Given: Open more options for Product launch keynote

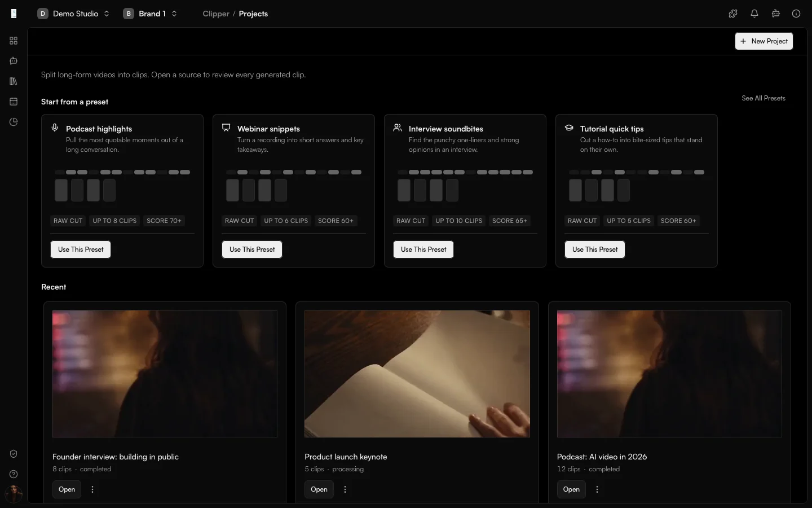Looking at the screenshot, I should coord(345,489).
